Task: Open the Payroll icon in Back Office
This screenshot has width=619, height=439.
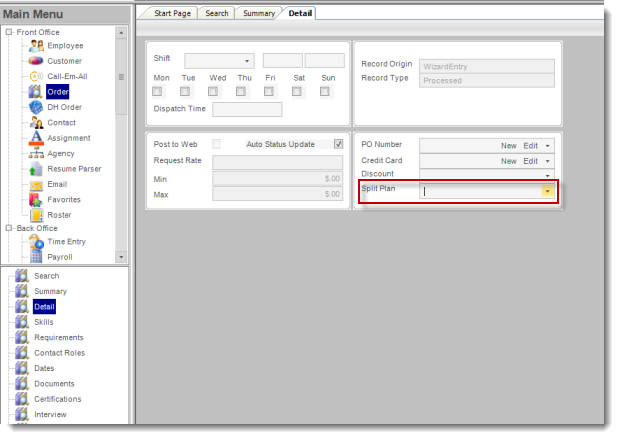Action: pos(37,257)
